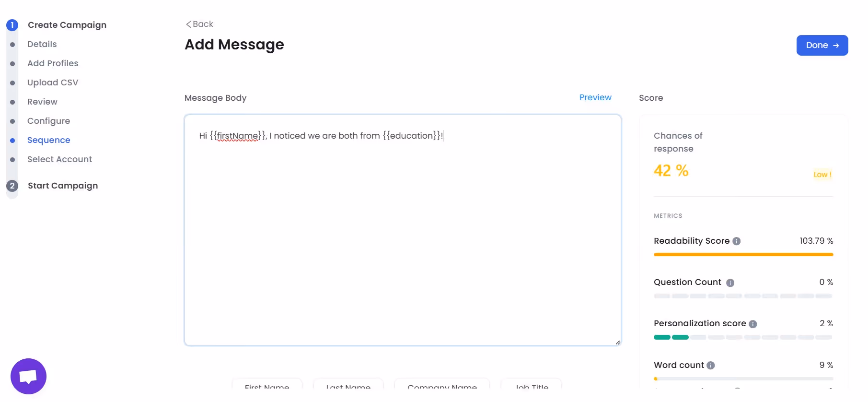Click the '9 %' word count value
The height and width of the screenshot is (402, 868).
coord(826,365)
